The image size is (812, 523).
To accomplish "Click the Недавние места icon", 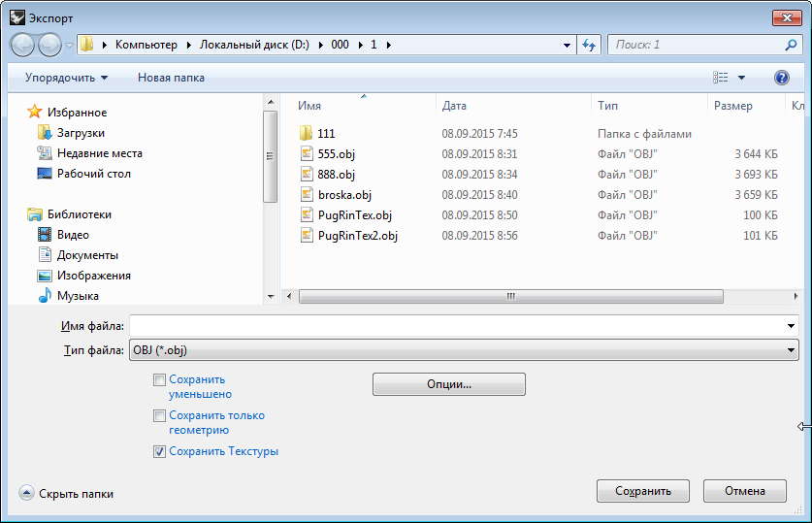I will tap(45, 152).
